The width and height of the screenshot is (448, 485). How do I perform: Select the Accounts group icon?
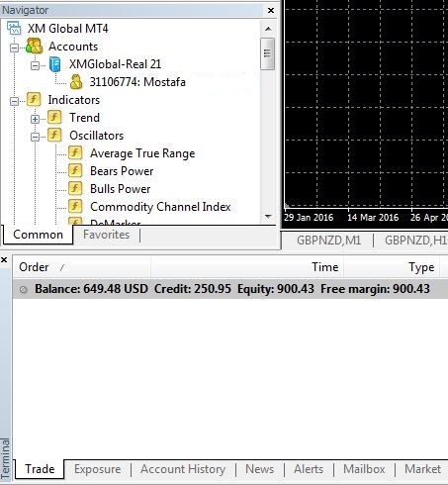pyautogui.click(x=34, y=46)
